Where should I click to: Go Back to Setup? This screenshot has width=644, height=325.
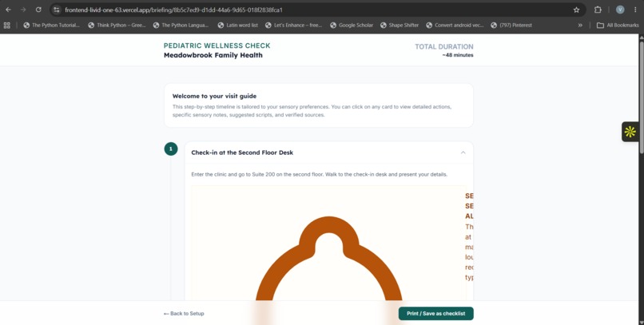tap(184, 314)
